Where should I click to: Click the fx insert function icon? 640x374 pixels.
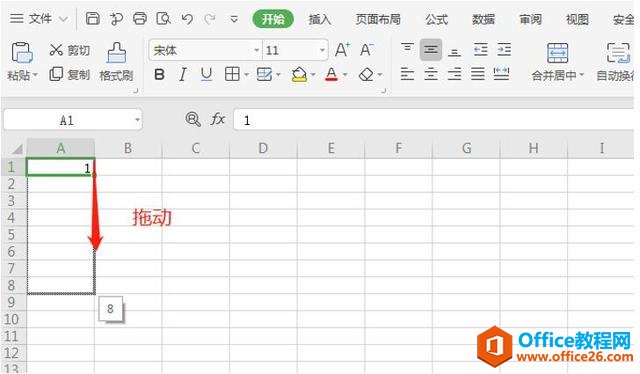pyautogui.click(x=218, y=119)
